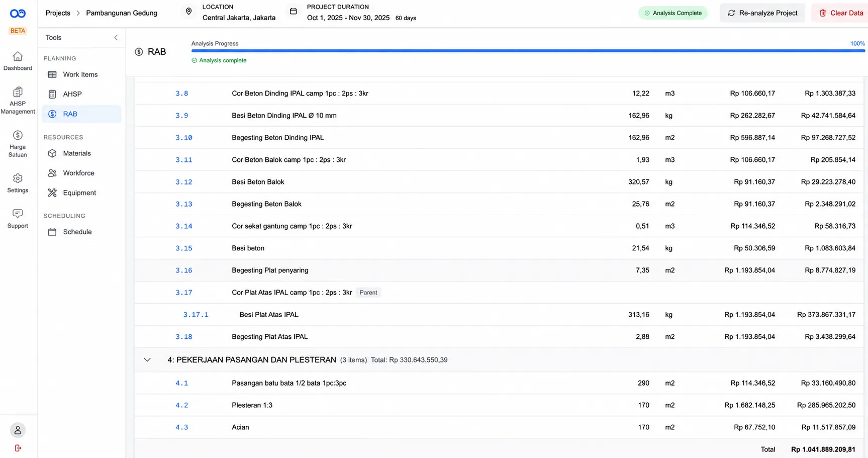The height and width of the screenshot is (458, 868).
Task: Click Central Jakarta, Jakarta location text
Action: 239,18
